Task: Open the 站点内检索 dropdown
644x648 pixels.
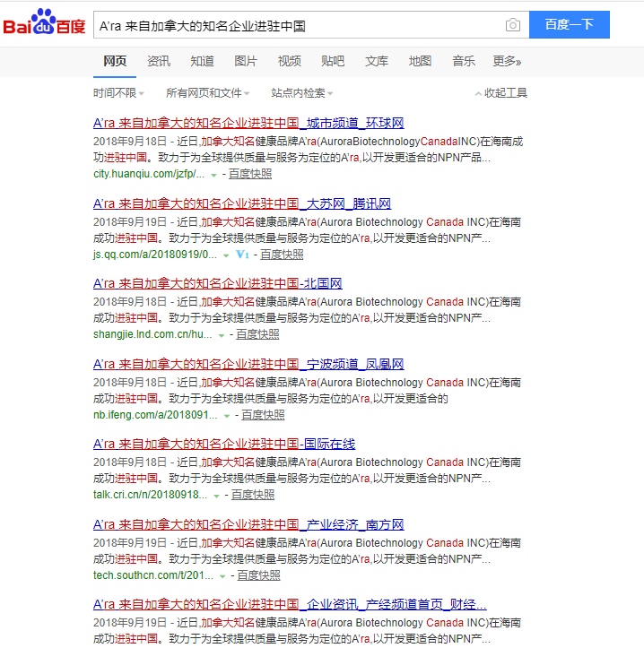Action: 302,93
